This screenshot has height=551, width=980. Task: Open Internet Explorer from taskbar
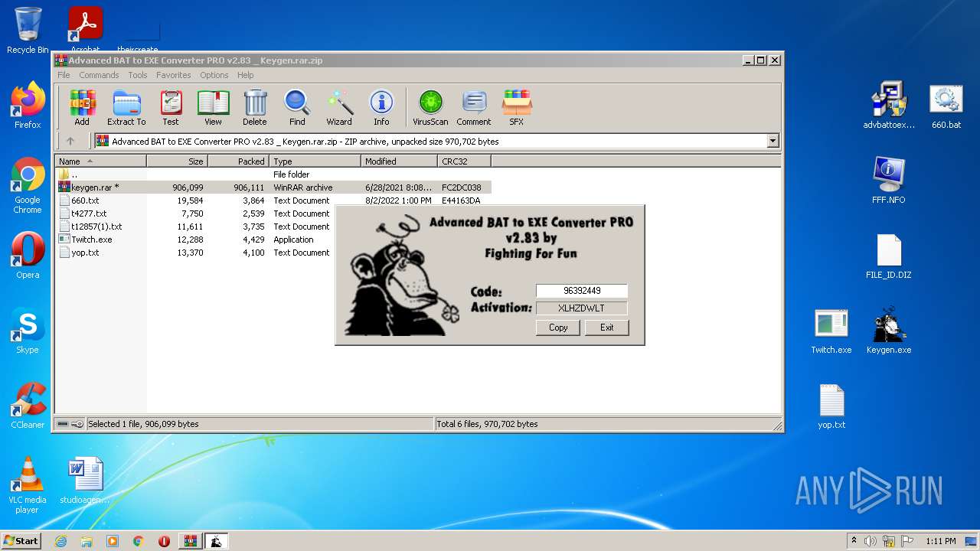(x=60, y=541)
